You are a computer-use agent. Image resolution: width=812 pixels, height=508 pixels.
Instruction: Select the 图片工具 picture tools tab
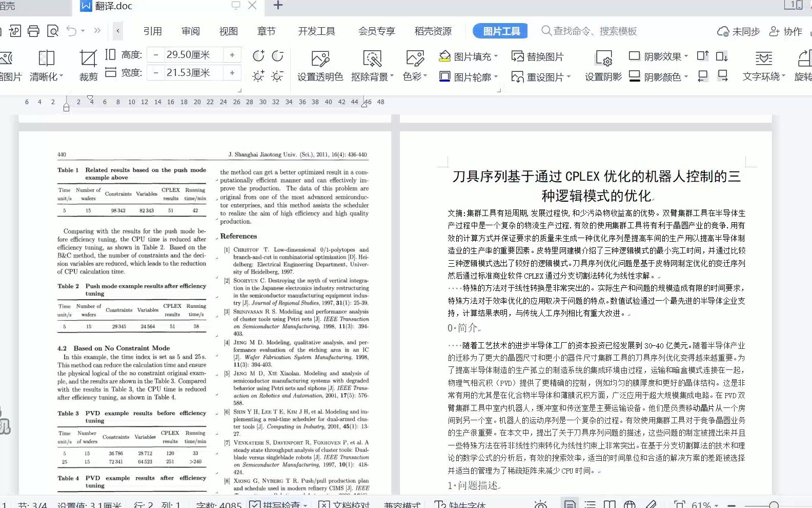point(500,31)
